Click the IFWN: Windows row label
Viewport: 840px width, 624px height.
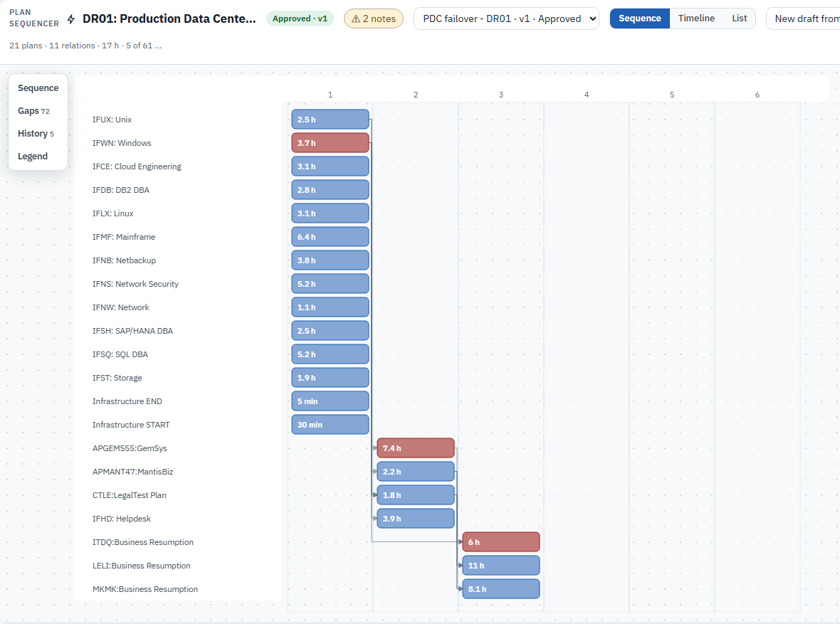click(122, 143)
